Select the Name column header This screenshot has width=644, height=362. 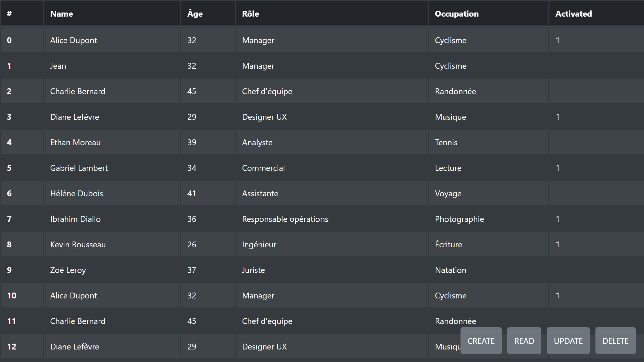coord(112,14)
